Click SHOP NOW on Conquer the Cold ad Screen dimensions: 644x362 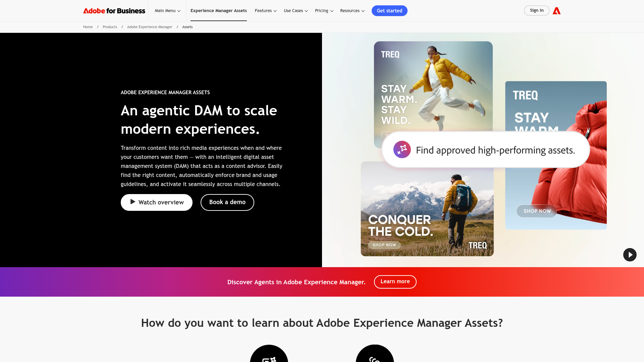click(x=384, y=245)
